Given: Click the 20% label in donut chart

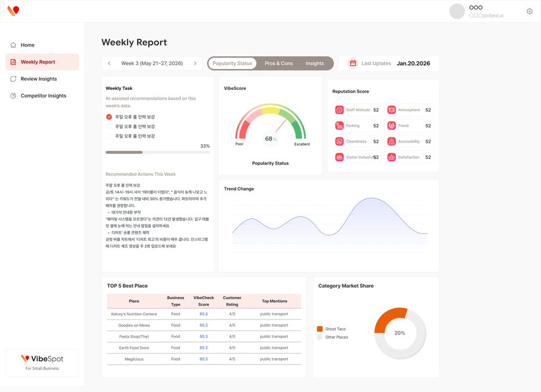Looking at the screenshot, I should (399, 333).
